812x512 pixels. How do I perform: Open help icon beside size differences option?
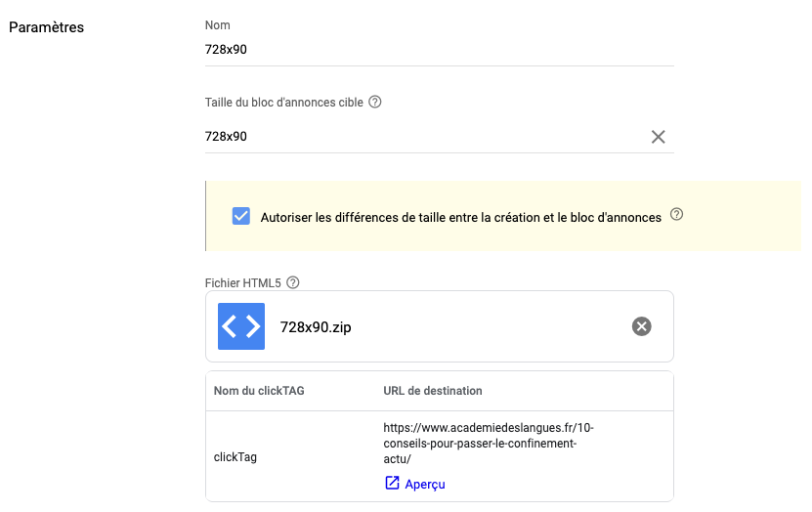coord(676,214)
